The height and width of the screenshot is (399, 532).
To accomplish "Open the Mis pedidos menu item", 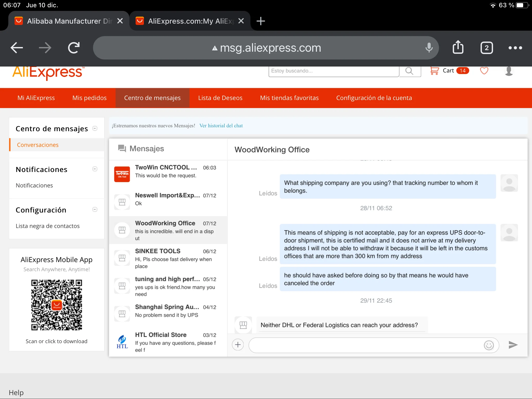I will (89, 98).
